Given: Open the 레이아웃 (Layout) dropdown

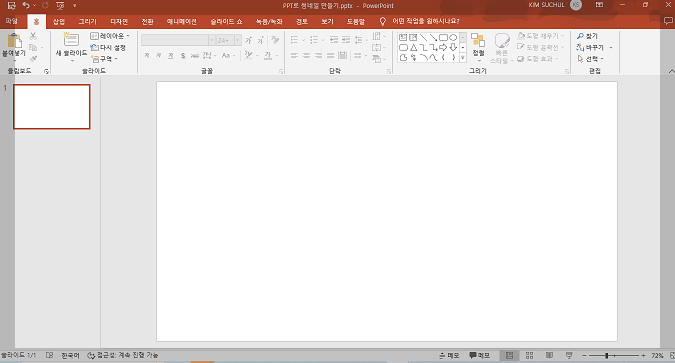Looking at the screenshot, I should [110, 36].
